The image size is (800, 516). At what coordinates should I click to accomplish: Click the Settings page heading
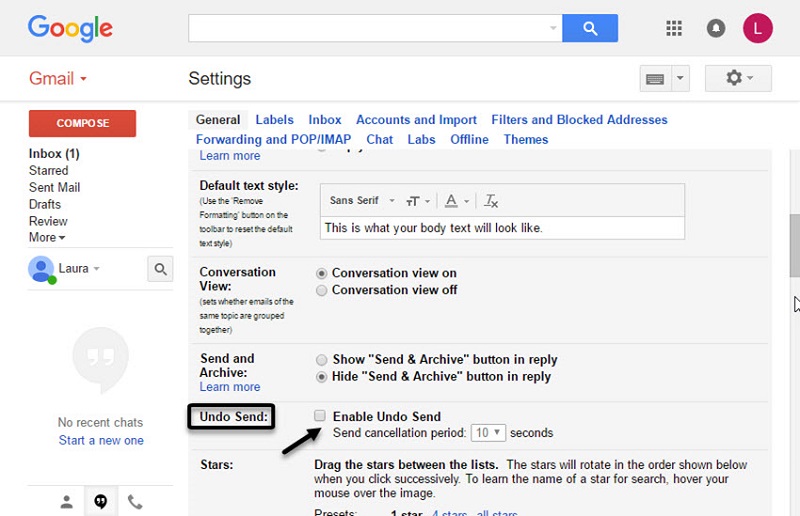click(x=219, y=79)
